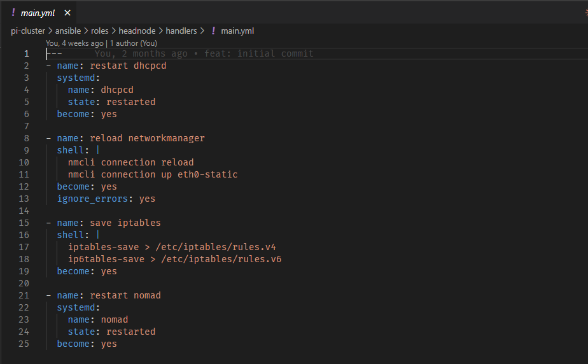This screenshot has width=588, height=364.
Task: Expand the roles breadcrumb dropdown
Action: click(99, 31)
